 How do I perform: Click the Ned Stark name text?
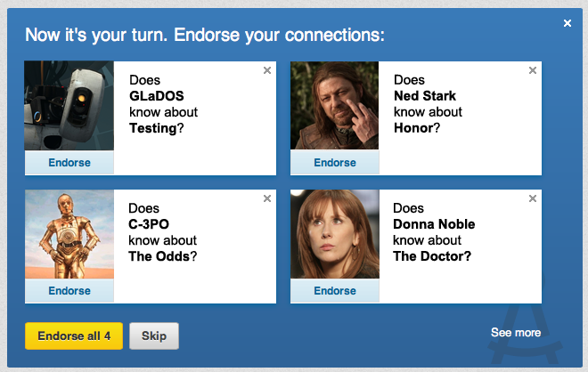pyautogui.click(x=425, y=96)
